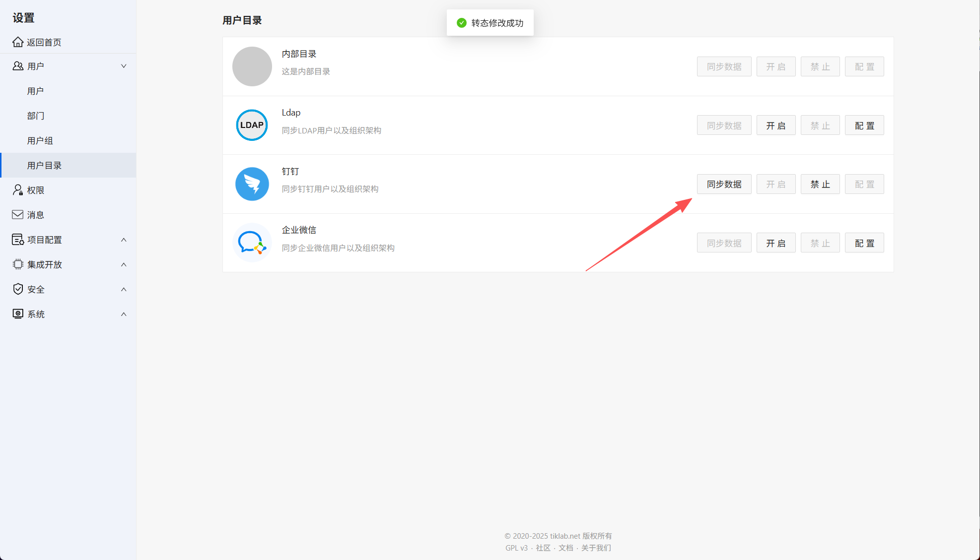Open the 文档 link in footer
Image resolution: width=980 pixels, height=560 pixels.
[x=565, y=548]
